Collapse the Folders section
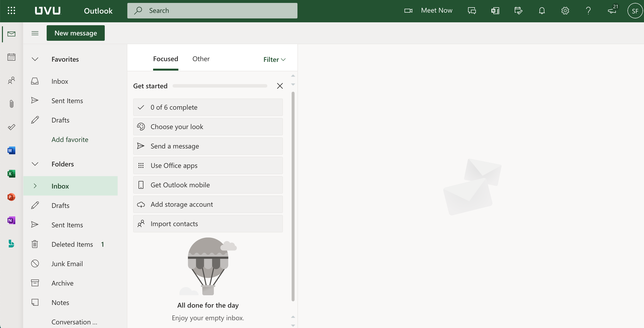Image resolution: width=644 pixels, height=328 pixels. [35, 164]
